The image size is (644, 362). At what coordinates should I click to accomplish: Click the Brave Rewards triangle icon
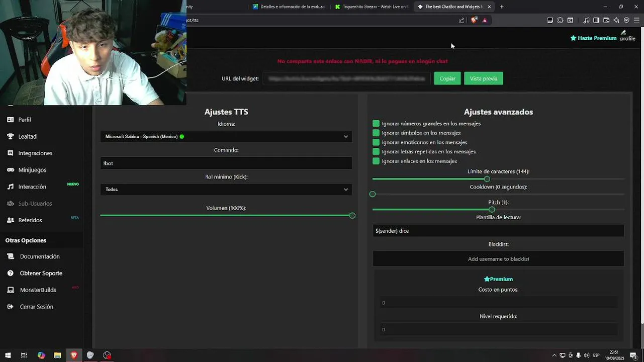(x=485, y=20)
